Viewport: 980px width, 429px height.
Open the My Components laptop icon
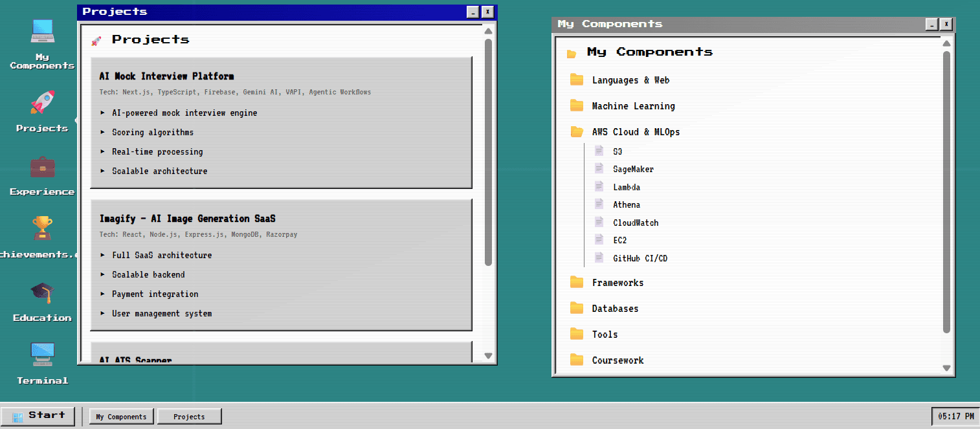click(x=41, y=30)
